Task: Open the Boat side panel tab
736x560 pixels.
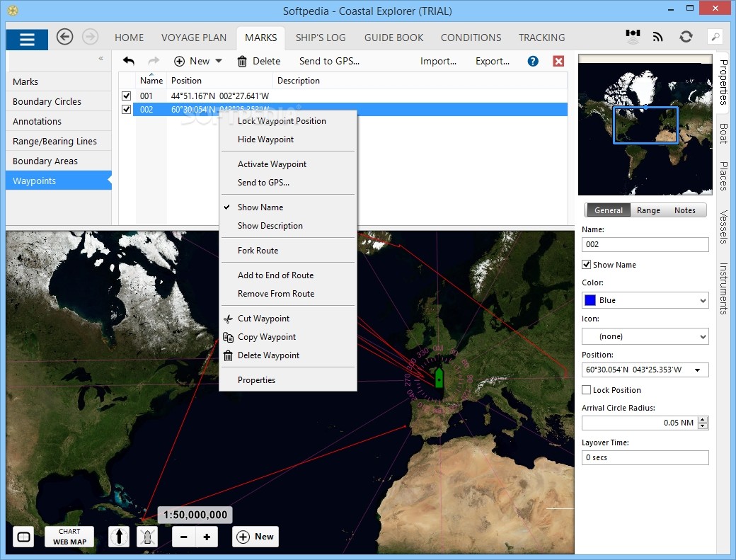Action: (x=724, y=133)
